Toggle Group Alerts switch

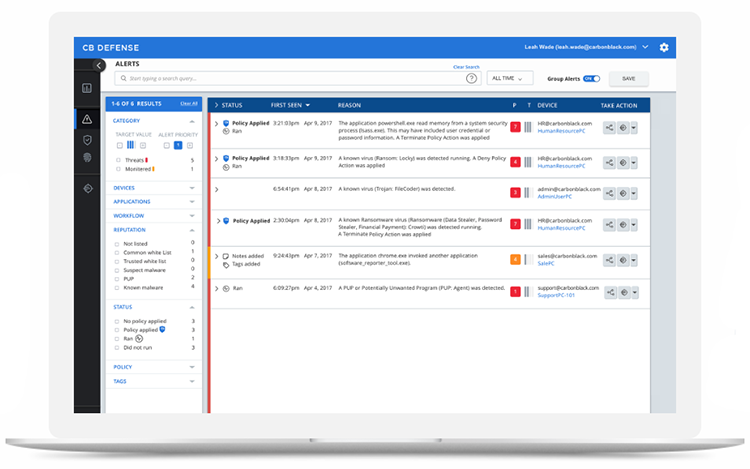(x=592, y=78)
